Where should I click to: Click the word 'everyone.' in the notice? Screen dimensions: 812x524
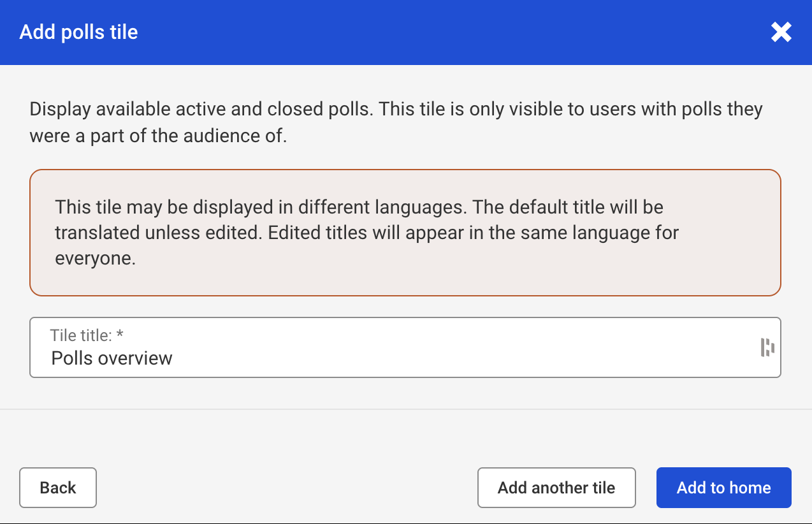[x=95, y=259]
